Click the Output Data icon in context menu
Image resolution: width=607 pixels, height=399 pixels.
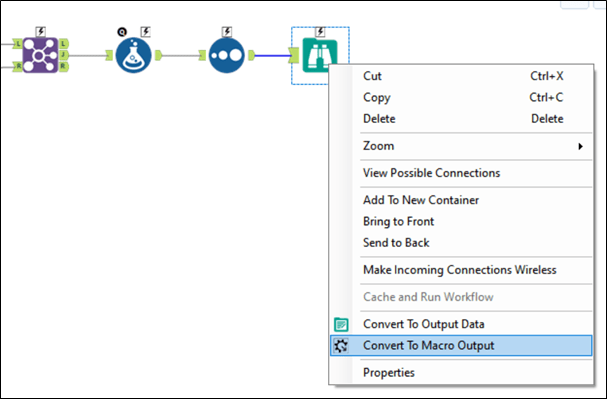[341, 324]
